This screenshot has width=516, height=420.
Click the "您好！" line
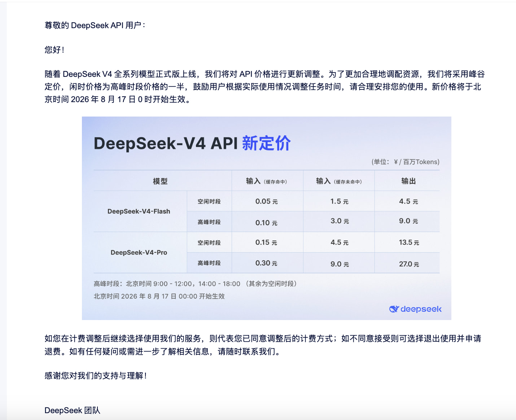click(x=54, y=50)
